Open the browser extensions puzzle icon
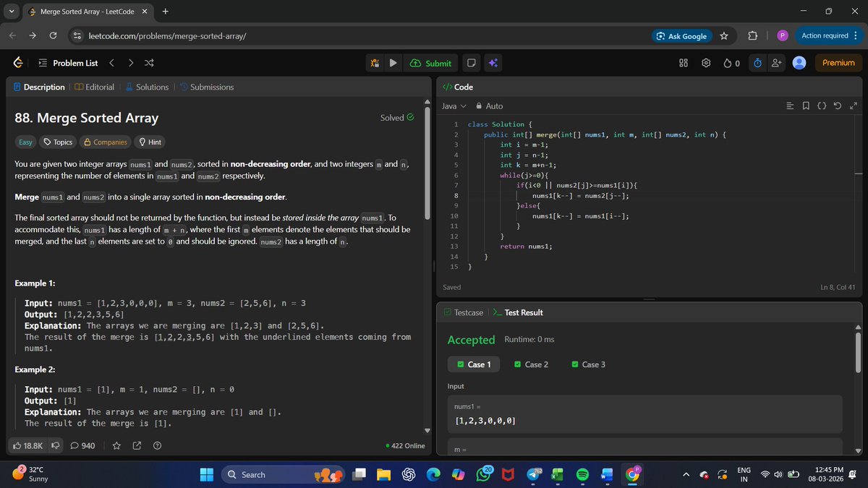The height and width of the screenshot is (488, 868). (752, 35)
